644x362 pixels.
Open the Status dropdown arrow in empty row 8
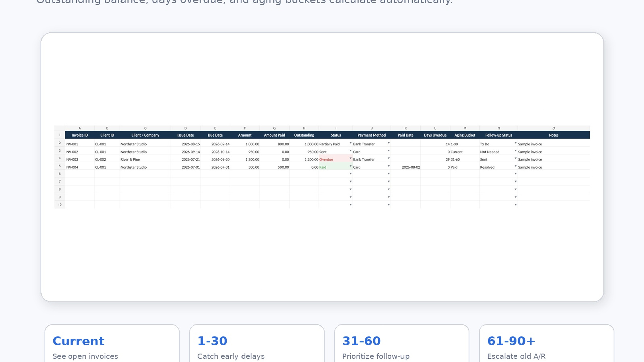coord(350,189)
